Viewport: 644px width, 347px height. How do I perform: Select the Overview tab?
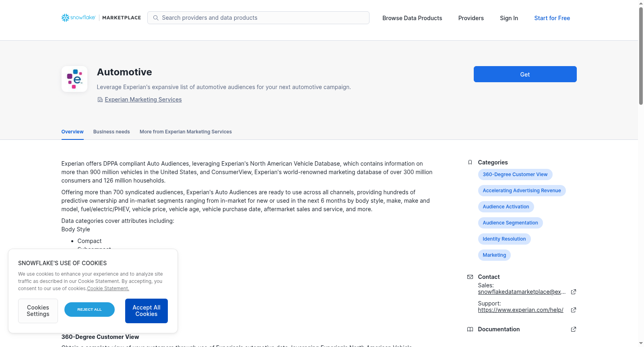click(72, 132)
